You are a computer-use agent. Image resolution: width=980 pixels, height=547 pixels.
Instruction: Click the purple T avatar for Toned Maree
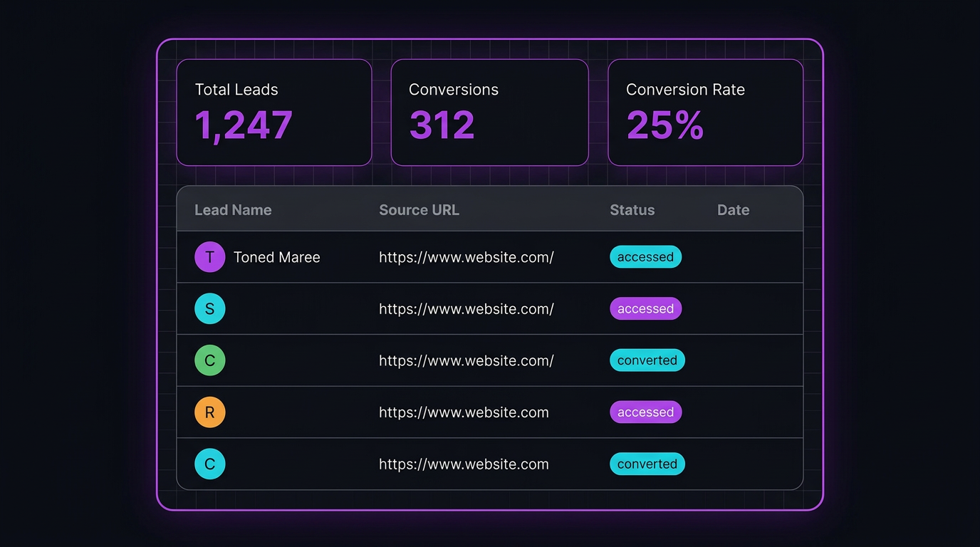(x=209, y=256)
